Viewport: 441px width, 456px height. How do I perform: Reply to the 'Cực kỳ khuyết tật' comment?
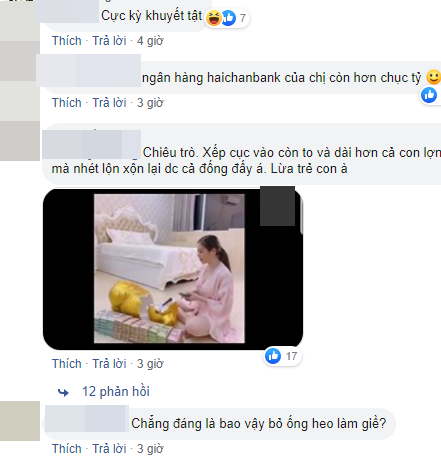[x=109, y=41]
